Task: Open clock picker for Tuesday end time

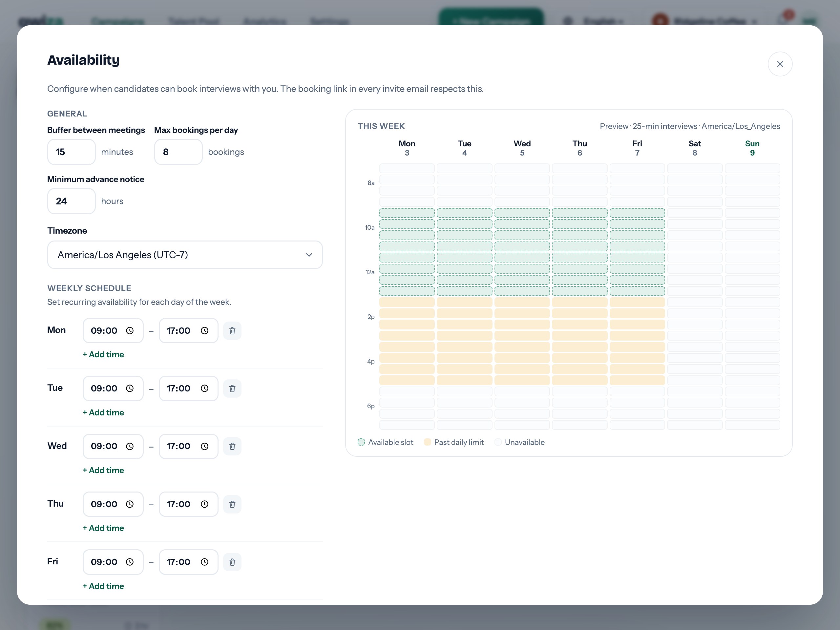Action: [x=205, y=388]
